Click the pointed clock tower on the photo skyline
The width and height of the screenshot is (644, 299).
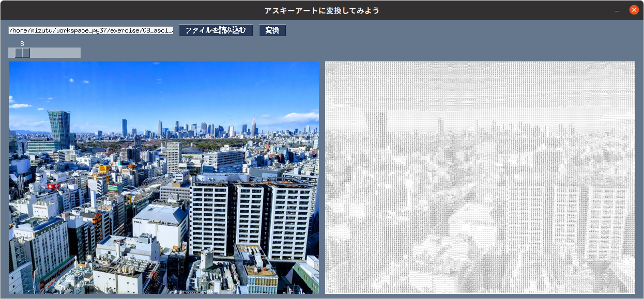(x=253, y=125)
